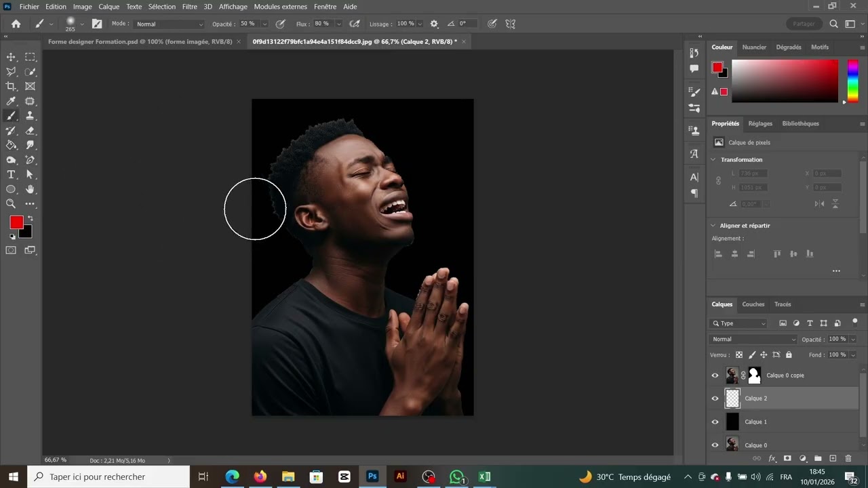The image size is (868, 488).
Task: Select the Ellipse shape tool
Action: pyautogui.click(x=11, y=189)
